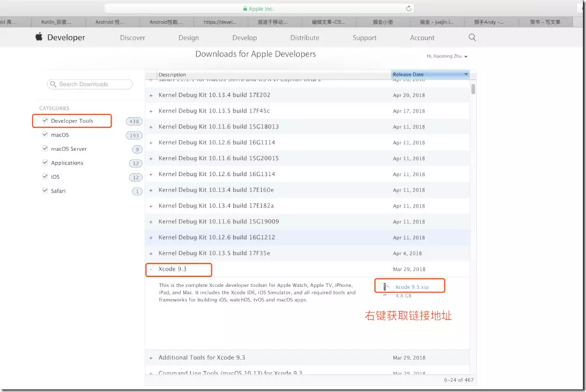586x392 pixels.
Task: Switch to the Kotlin browser tab
Action: point(58,22)
